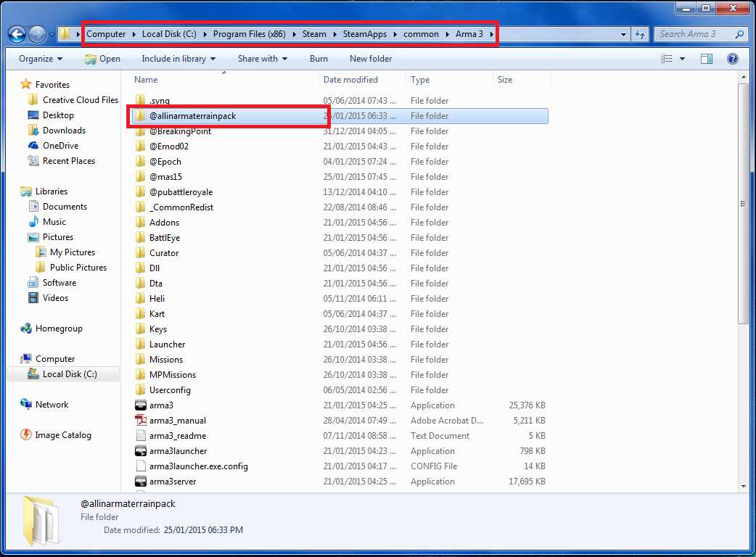Screen dimensions: 756x557
Task: Open the Documents library
Action: coord(65,207)
